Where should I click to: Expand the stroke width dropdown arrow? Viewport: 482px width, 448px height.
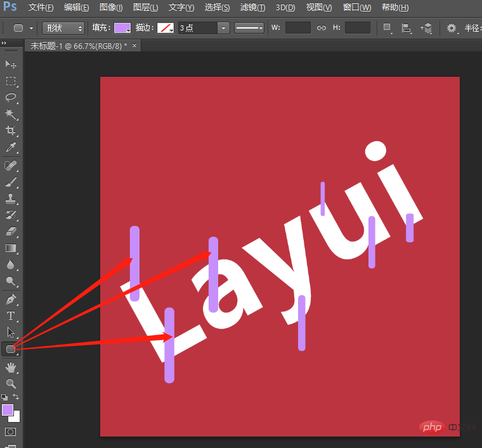tap(223, 28)
